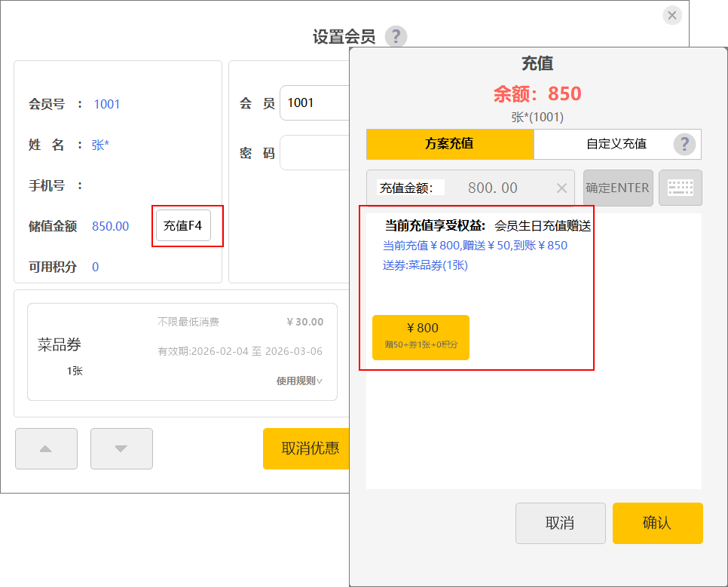Click the up arrow button
This screenshot has height=587, width=728.
point(46,448)
